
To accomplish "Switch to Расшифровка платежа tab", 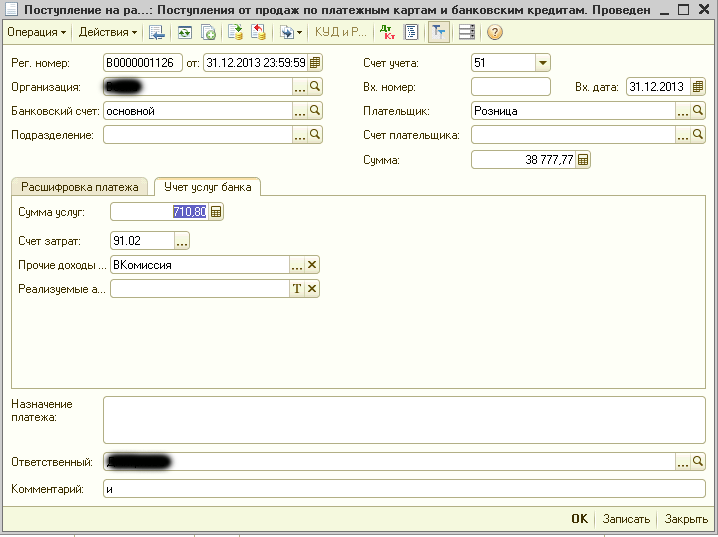I will [x=79, y=186].
